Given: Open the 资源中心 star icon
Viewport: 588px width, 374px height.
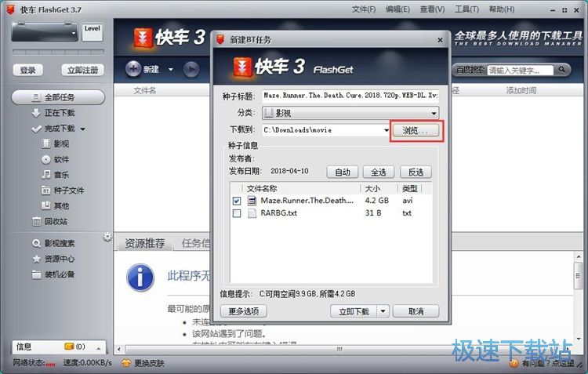Looking at the screenshot, I should [36, 259].
